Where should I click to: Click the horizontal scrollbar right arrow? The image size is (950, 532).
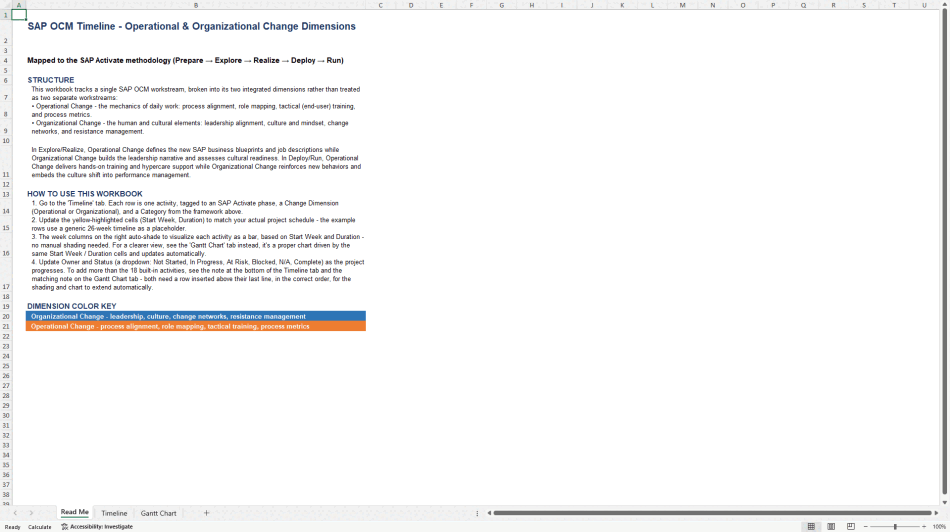tap(936, 513)
